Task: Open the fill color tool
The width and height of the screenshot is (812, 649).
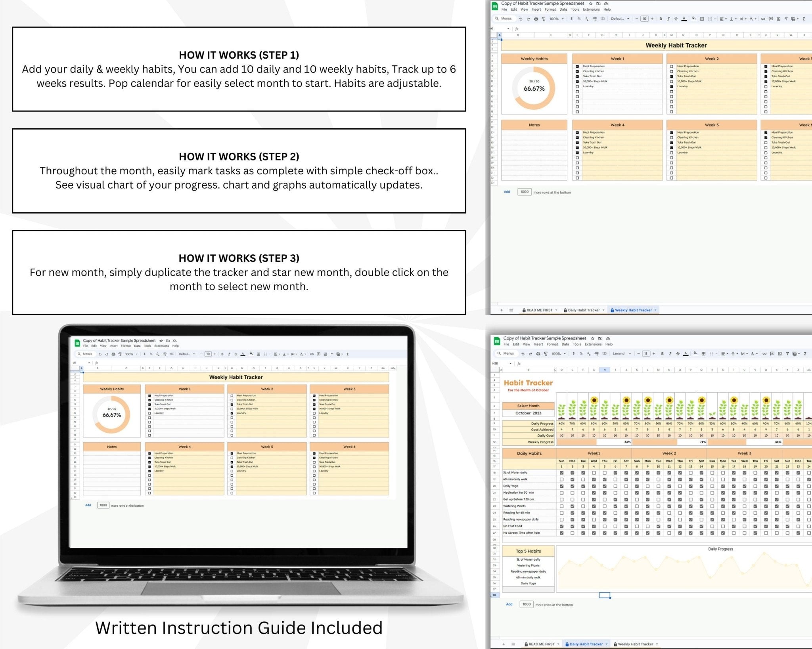Action: (694, 19)
